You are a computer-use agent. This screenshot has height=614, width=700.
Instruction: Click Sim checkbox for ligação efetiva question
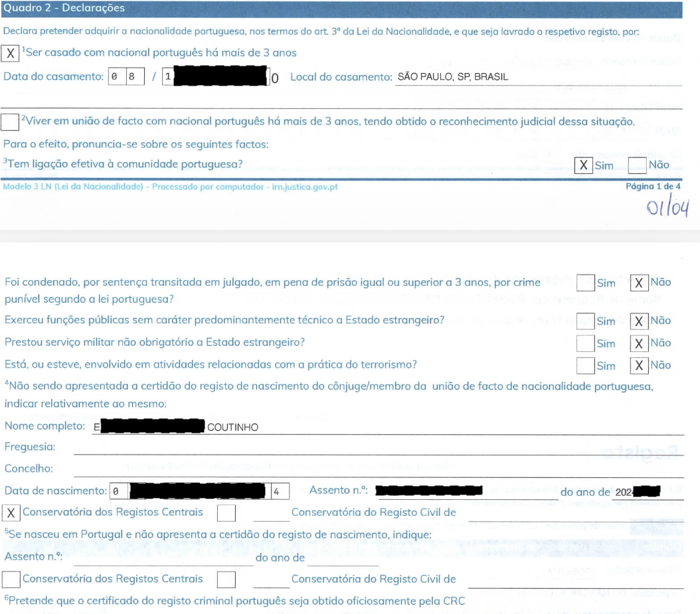coord(583,165)
